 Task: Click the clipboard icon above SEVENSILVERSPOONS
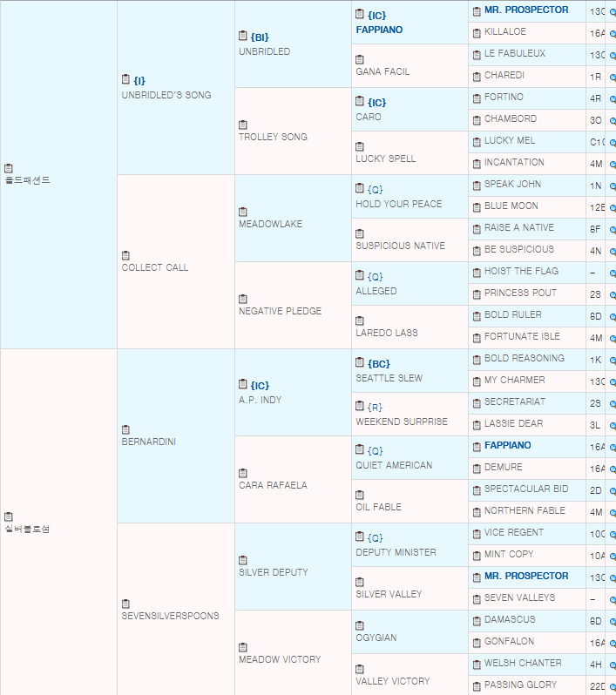(x=125, y=604)
